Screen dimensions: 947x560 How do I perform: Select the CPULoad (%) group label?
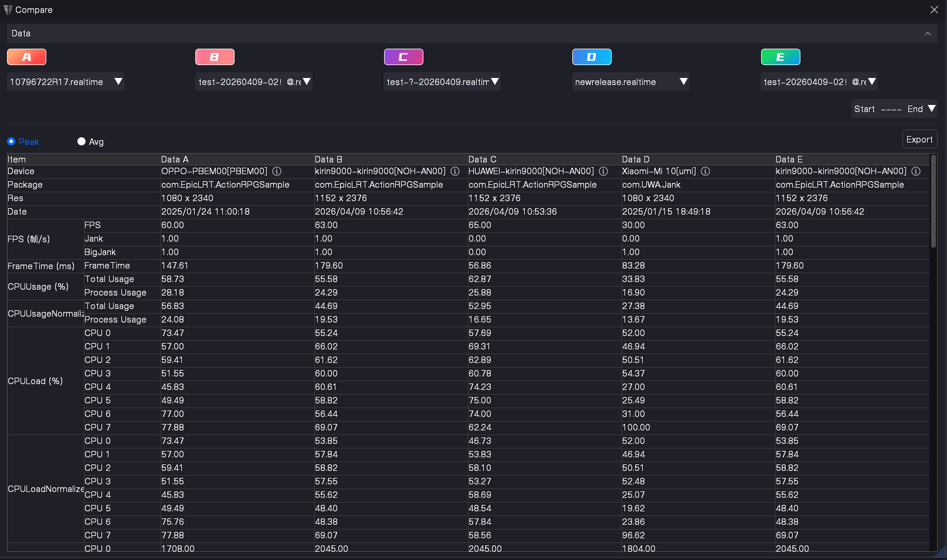(35, 381)
